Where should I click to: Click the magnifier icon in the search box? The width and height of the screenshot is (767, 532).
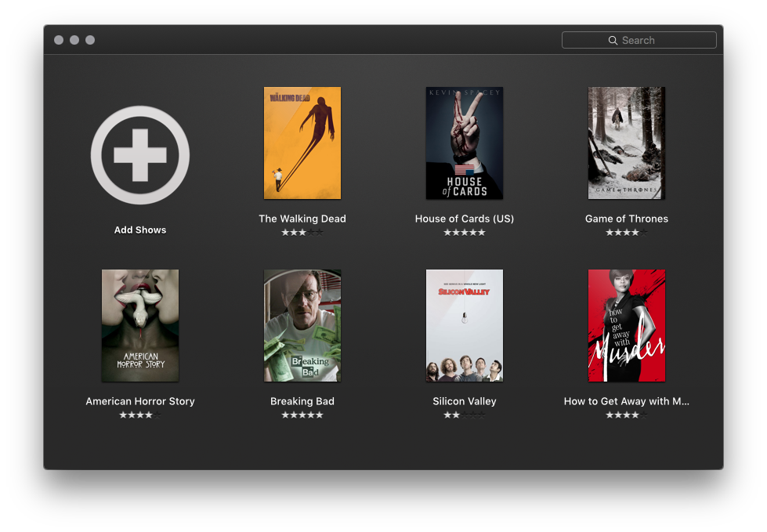click(613, 41)
